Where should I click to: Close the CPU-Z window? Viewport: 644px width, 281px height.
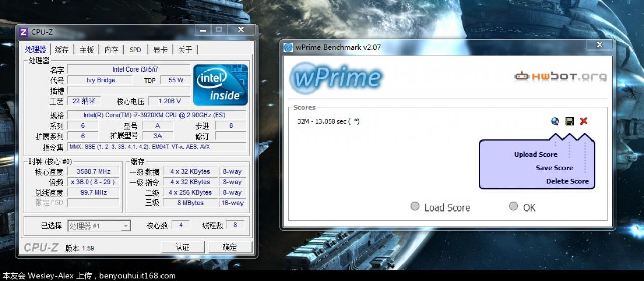pos(241,30)
